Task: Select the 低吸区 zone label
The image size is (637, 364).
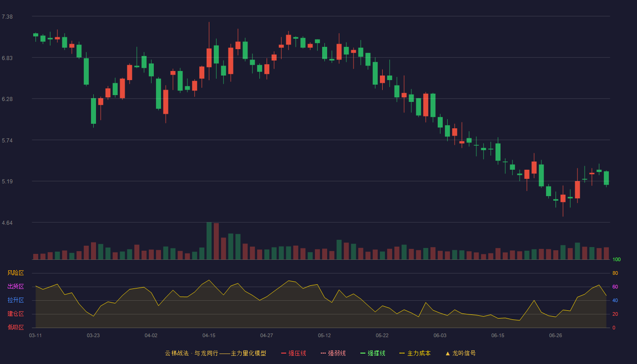Action: coord(15,327)
